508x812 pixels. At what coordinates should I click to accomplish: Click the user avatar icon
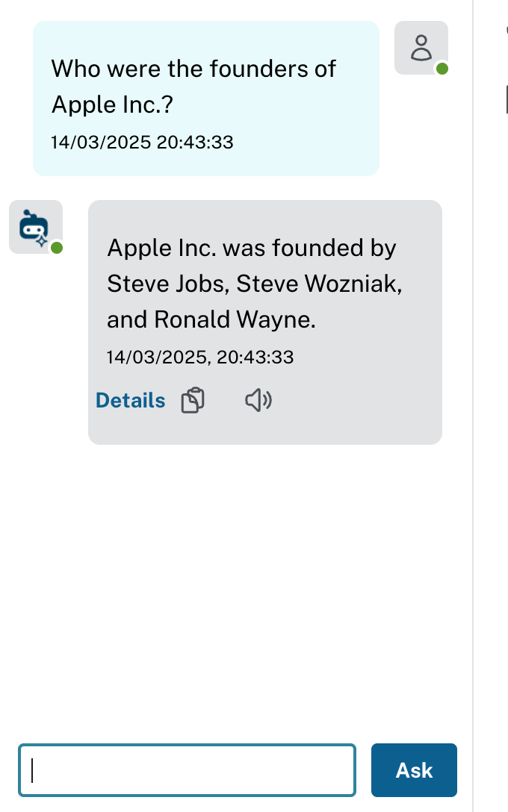click(x=421, y=47)
